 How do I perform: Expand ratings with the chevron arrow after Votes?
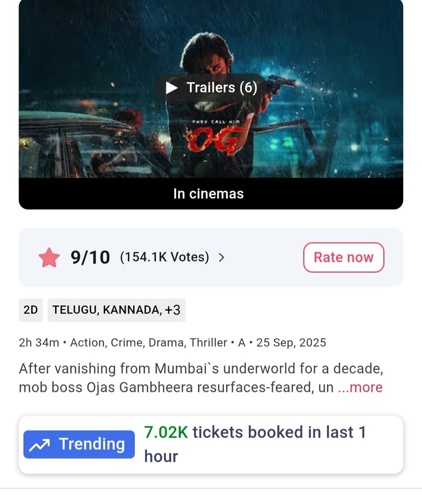(x=222, y=257)
